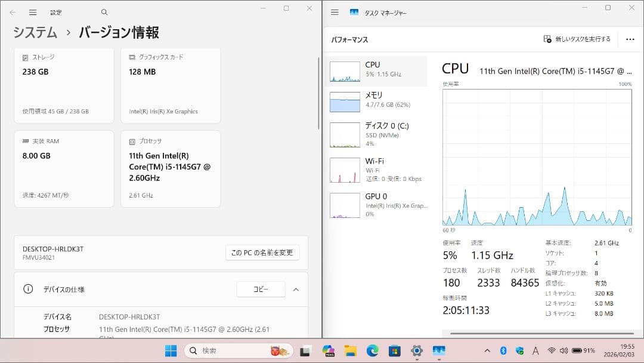Click コピー to copy device specifications
The image size is (644, 363).
click(261, 289)
